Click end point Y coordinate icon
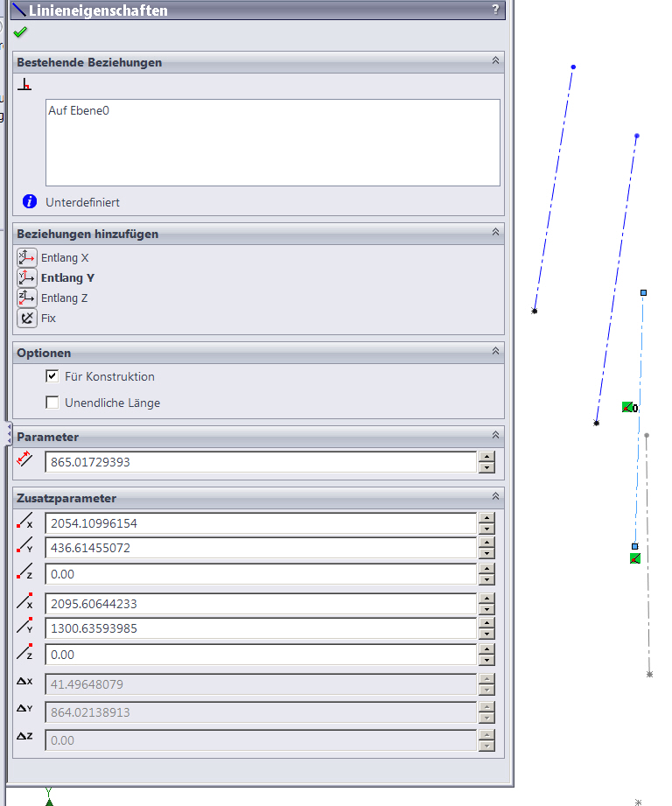 [24, 626]
